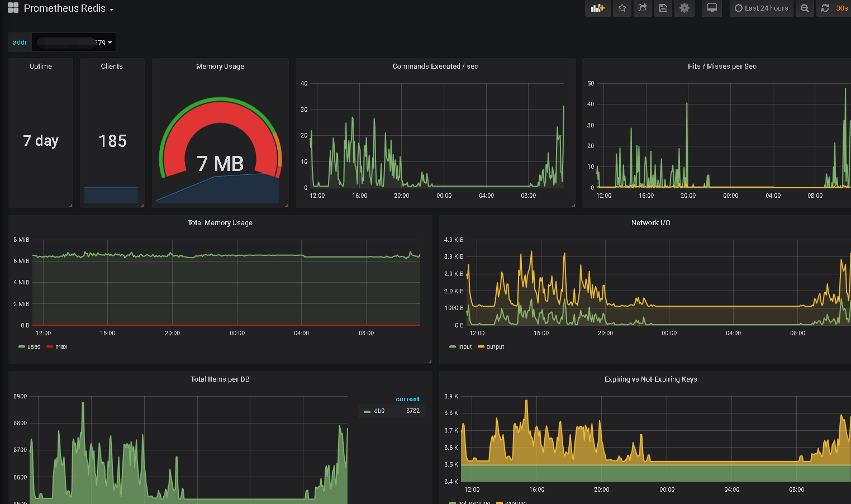Toggle the 'output' series in Network I/O
Viewport: 851px width, 504px height.
(495, 347)
